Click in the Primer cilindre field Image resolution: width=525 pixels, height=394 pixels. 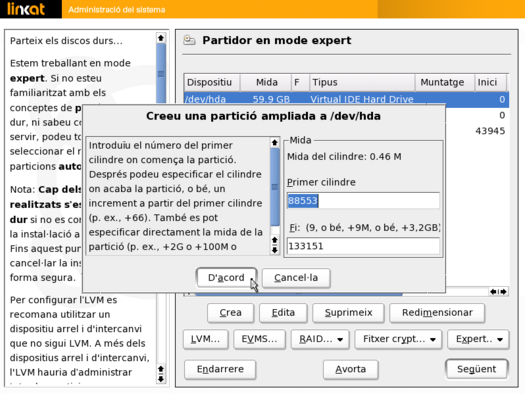[363, 201]
